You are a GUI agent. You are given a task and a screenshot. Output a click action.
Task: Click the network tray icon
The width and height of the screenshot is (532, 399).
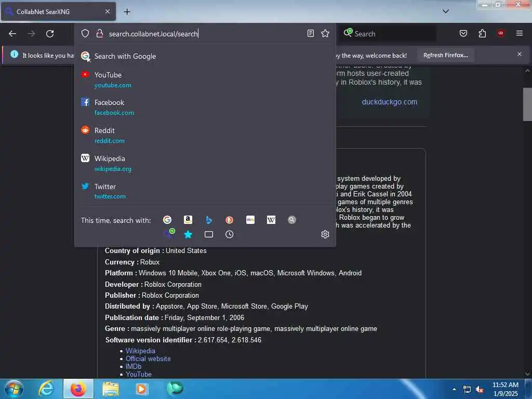pyautogui.click(x=467, y=390)
